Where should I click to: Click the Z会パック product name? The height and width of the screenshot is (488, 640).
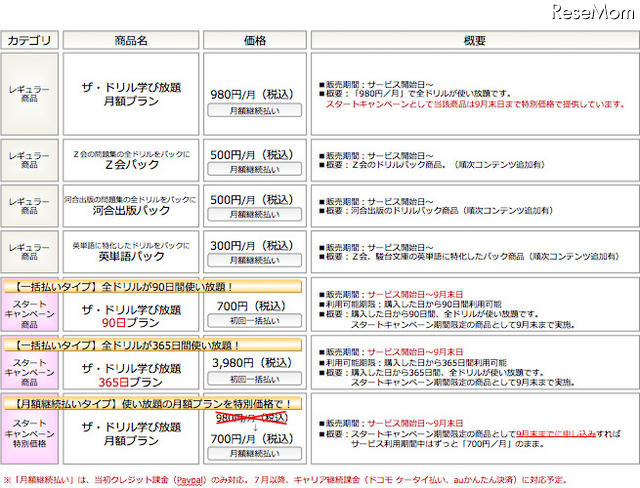pyautogui.click(x=131, y=164)
